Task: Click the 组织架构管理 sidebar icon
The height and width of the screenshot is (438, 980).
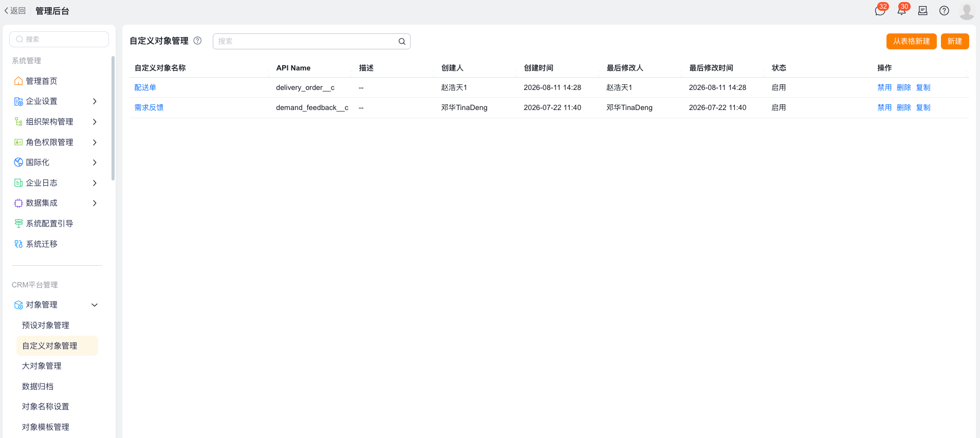Action: click(19, 122)
